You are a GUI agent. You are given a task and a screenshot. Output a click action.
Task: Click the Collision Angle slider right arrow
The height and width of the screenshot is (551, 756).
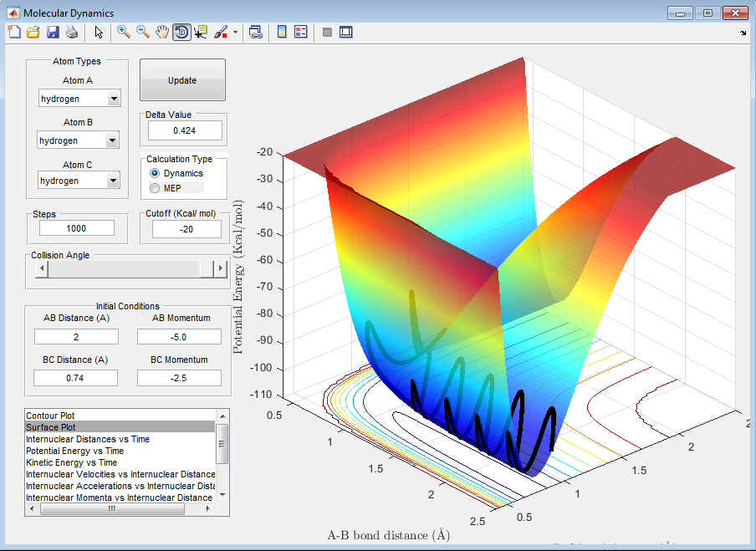point(221,269)
